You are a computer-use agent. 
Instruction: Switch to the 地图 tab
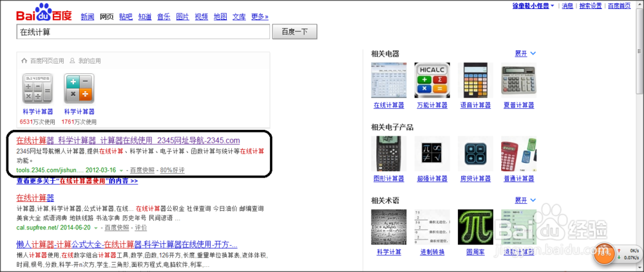click(x=220, y=17)
